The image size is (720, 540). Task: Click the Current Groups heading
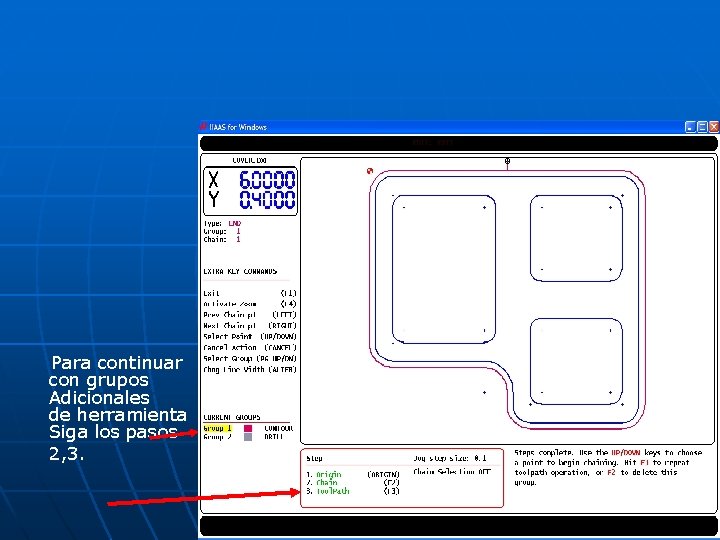[x=232, y=417]
